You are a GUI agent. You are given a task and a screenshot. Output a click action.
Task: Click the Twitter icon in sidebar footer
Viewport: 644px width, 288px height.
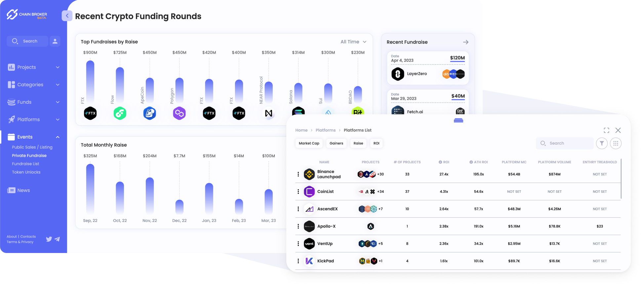point(49,239)
